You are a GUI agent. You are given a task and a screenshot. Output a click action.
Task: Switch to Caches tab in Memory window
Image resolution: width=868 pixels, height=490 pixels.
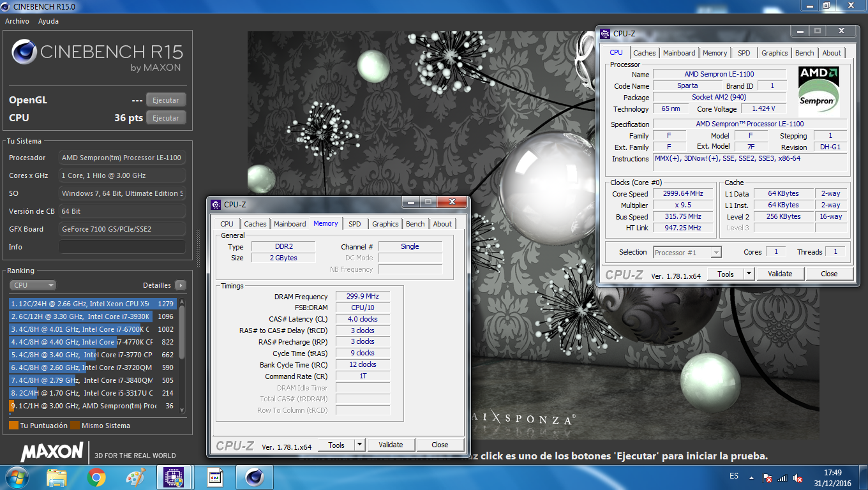255,224
